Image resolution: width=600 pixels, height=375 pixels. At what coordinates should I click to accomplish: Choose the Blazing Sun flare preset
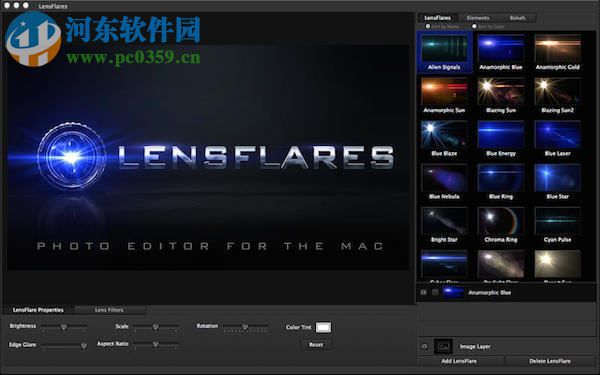(501, 96)
